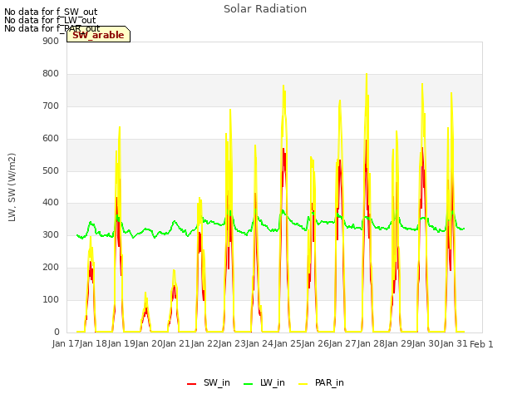Click the Jan 24 x-axis tick label
Viewport: 532px width, 399px height.
(x=260, y=344)
